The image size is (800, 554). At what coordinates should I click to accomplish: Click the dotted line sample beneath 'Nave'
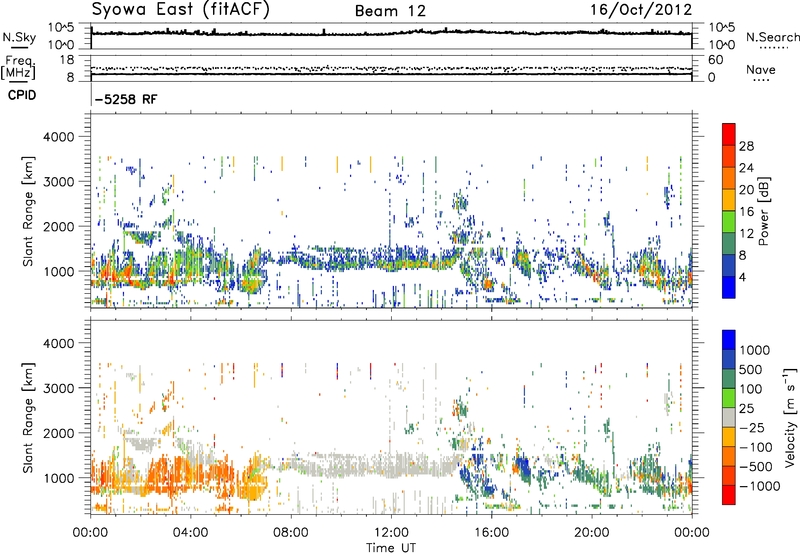point(762,80)
